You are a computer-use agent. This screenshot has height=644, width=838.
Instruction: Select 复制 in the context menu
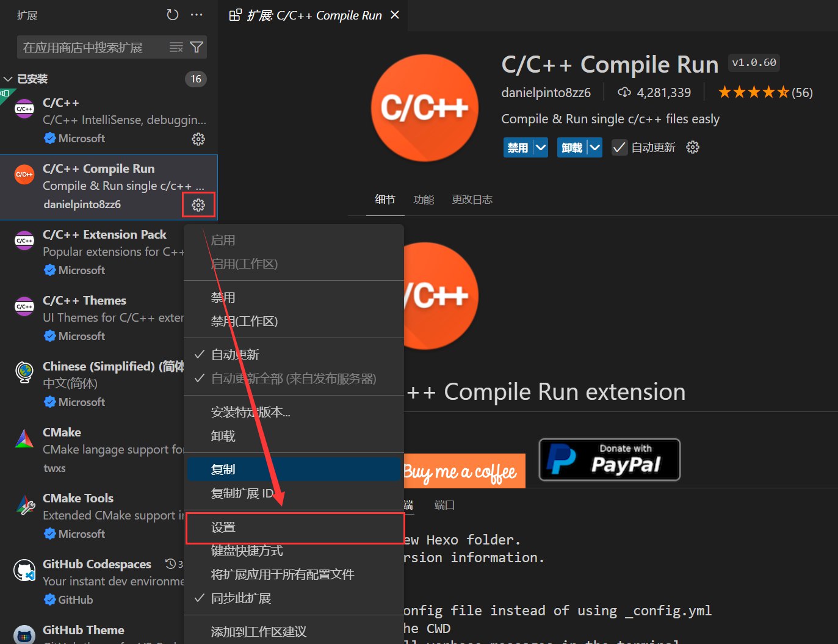point(294,469)
